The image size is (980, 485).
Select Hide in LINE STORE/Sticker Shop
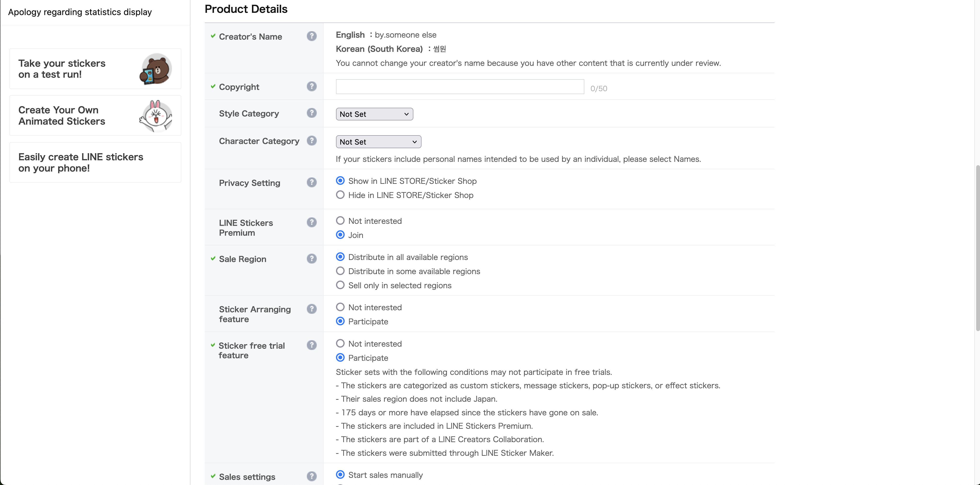pyautogui.click(x=340, y=195)
